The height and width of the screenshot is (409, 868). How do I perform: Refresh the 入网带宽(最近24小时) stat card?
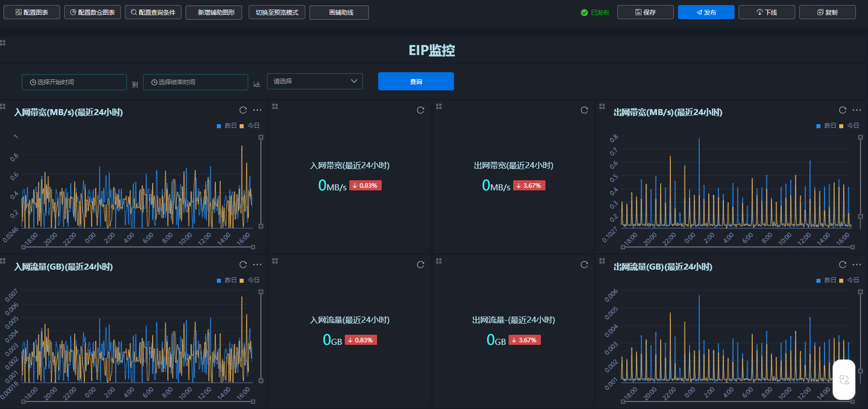point(420,110)
